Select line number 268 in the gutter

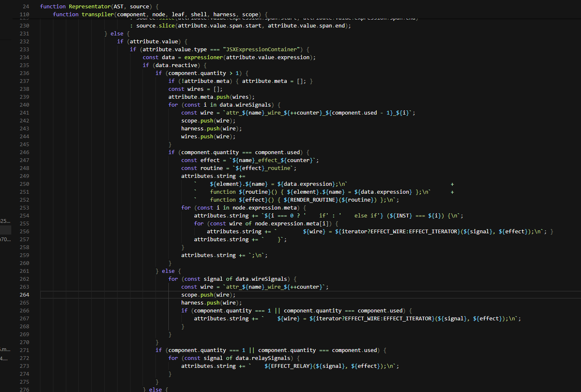pos(24,326)
